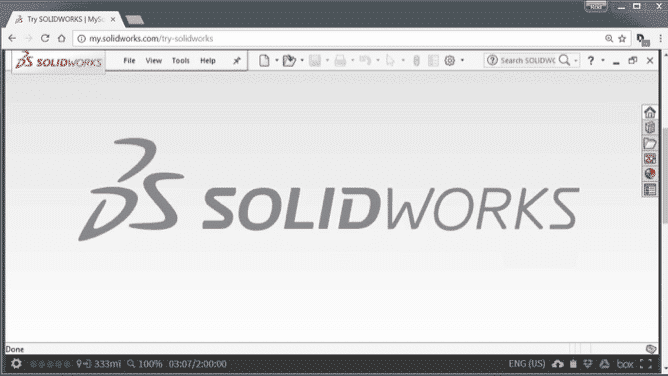Click the box storage icon
668x376 pixels.
[625, 364]
